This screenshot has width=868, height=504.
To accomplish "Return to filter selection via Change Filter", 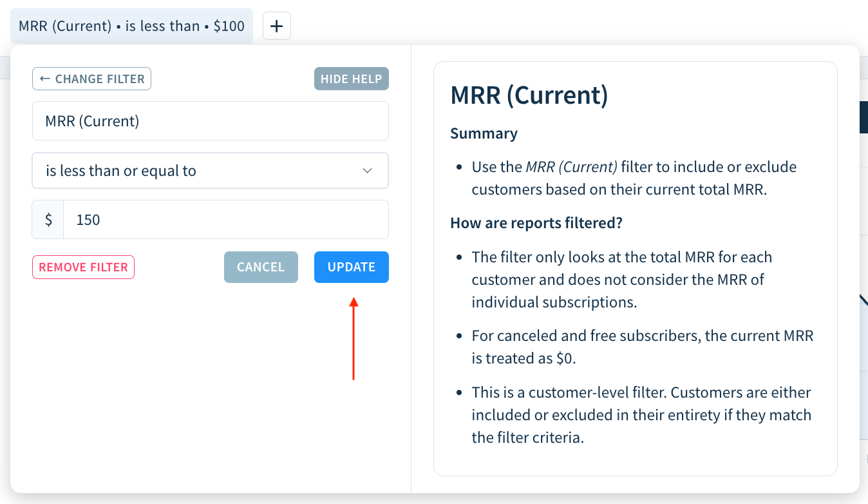I will click(x=91, y=78).
